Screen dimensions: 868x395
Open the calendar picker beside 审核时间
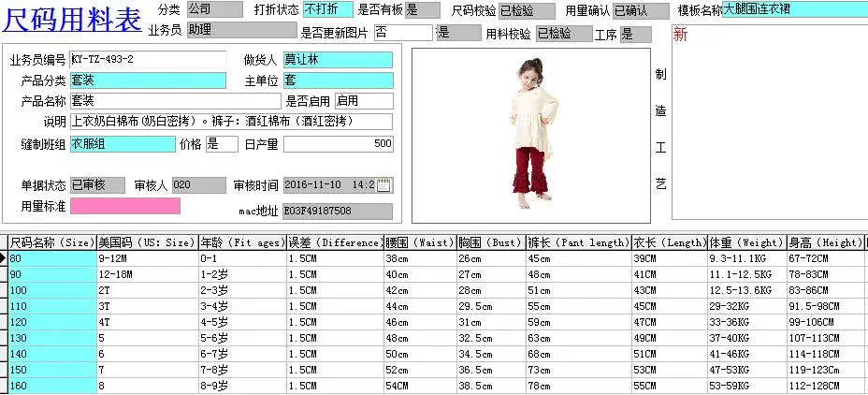pos(383,185)
